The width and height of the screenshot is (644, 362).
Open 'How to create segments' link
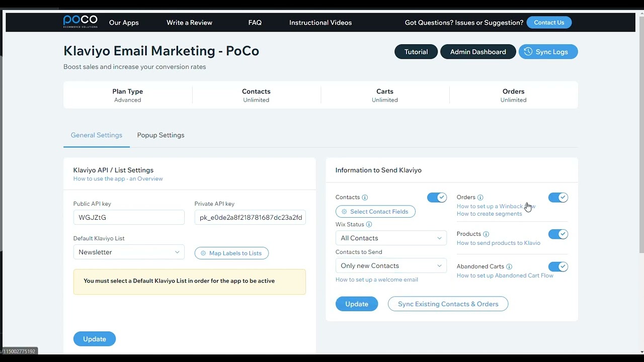pos(490,214)
